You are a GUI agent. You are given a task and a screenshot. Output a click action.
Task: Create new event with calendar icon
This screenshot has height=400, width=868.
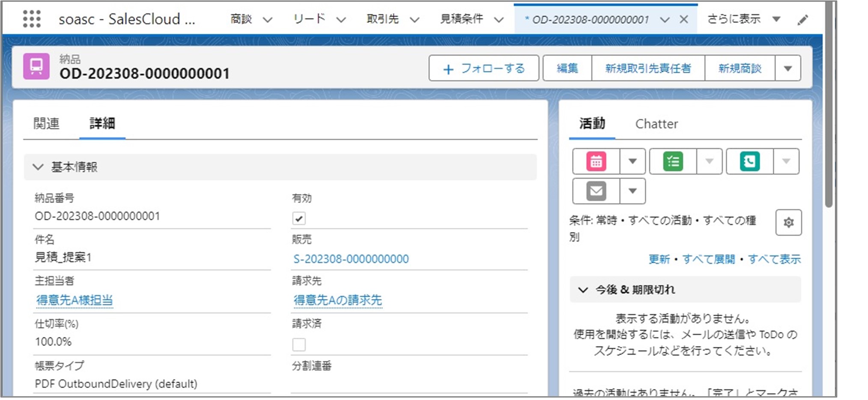tap(596, 161)
